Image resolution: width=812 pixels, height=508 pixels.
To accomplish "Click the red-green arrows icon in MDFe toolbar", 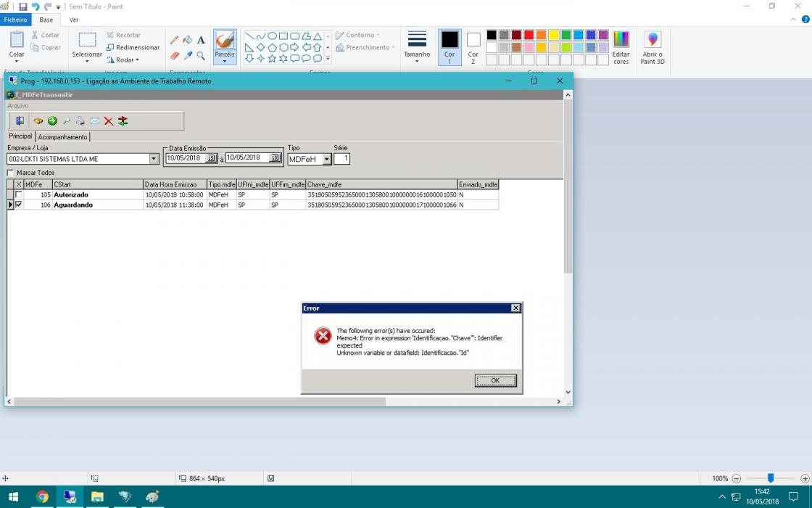I will click(123, 120).
